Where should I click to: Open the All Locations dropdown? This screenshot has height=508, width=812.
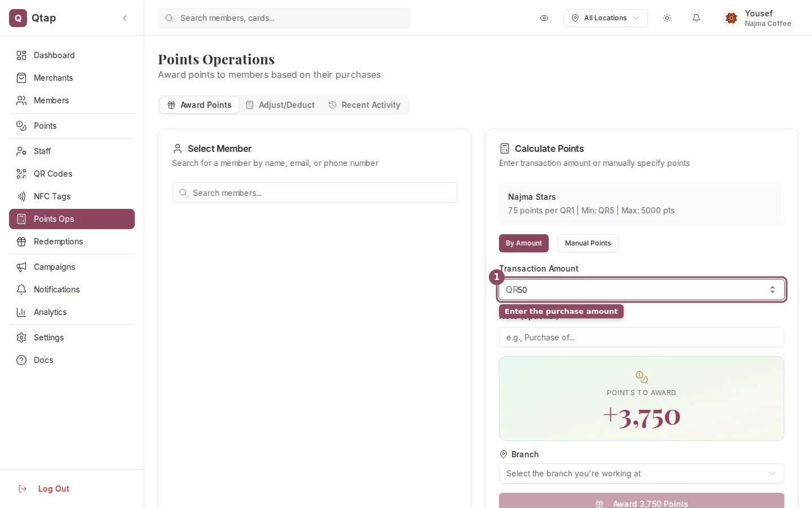click(x=605, y=18)
